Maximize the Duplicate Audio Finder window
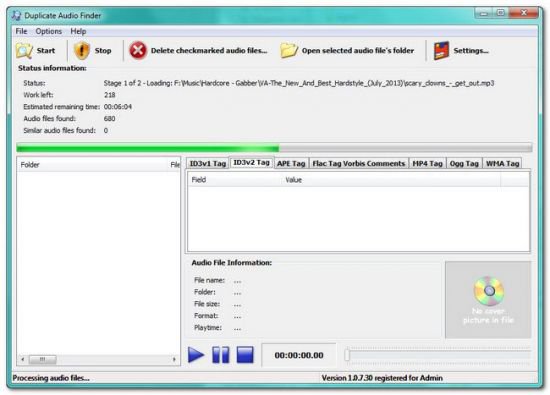550x395 pixels. pyautogui.click(x=501, y=13)
